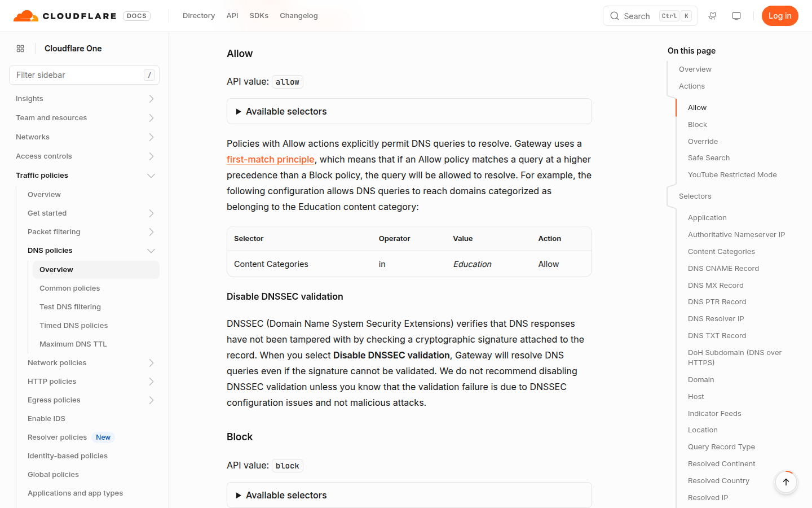The image size is (812, 508).
Task: Click the Education table value
Action: pos(472,264)
